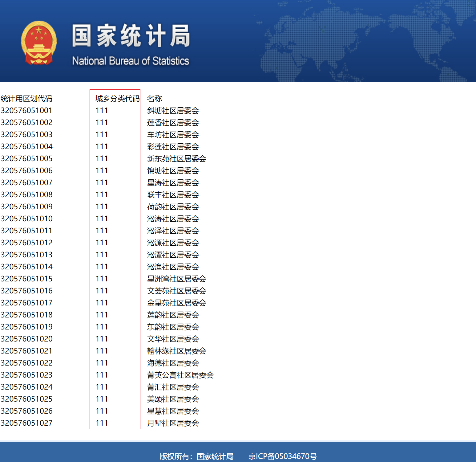Click the 京ICP备05034670号 footer text
The width and height of the screenshot is (476, 462).
click(283, 456)
